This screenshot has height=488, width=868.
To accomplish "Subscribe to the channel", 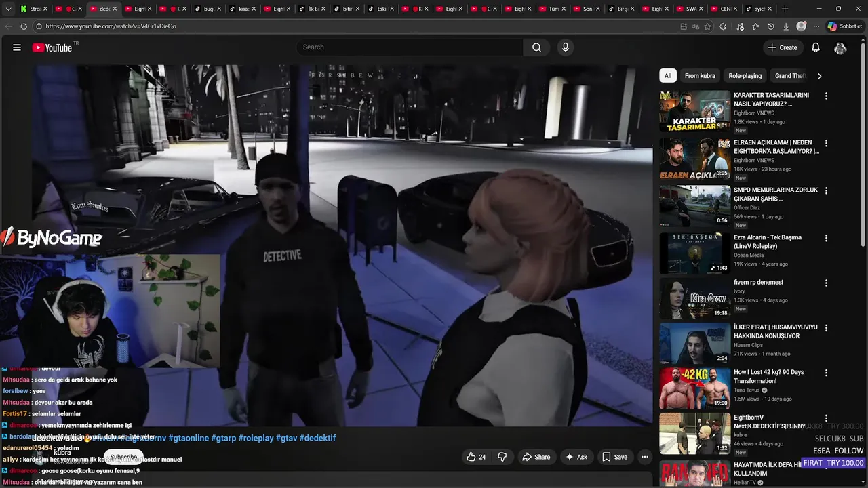I will (123, 457).
